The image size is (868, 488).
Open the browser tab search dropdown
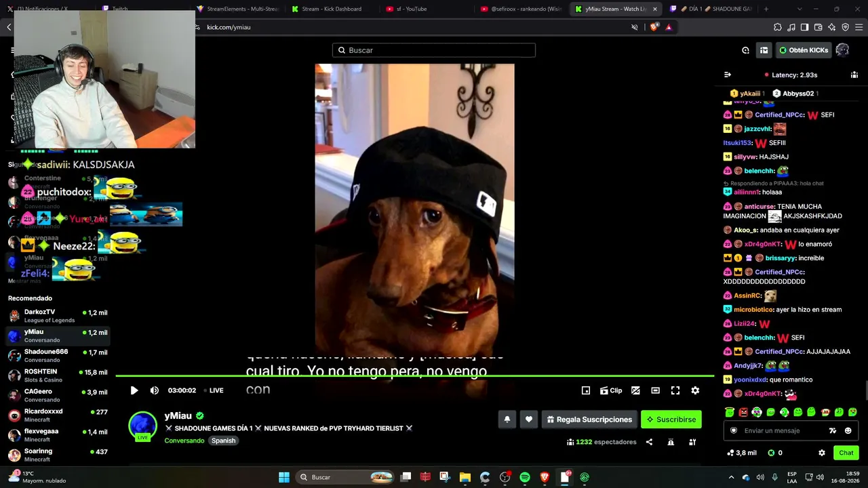pyautogui.click(x=800, y=9)
